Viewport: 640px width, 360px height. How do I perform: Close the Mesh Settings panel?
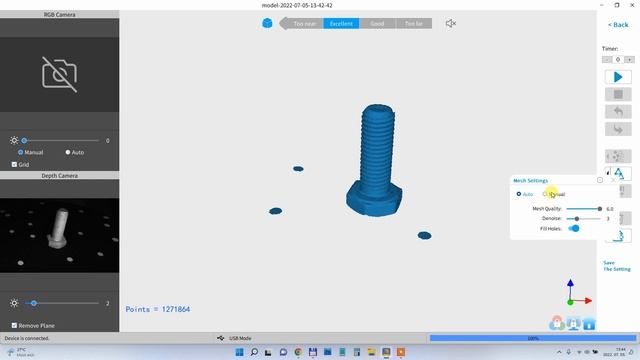point(613,180)
